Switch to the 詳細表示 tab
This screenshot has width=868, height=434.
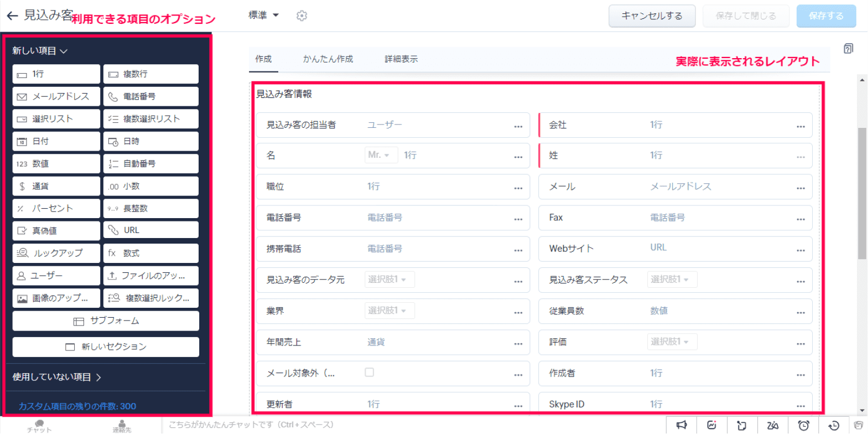[x=401, y=59]
